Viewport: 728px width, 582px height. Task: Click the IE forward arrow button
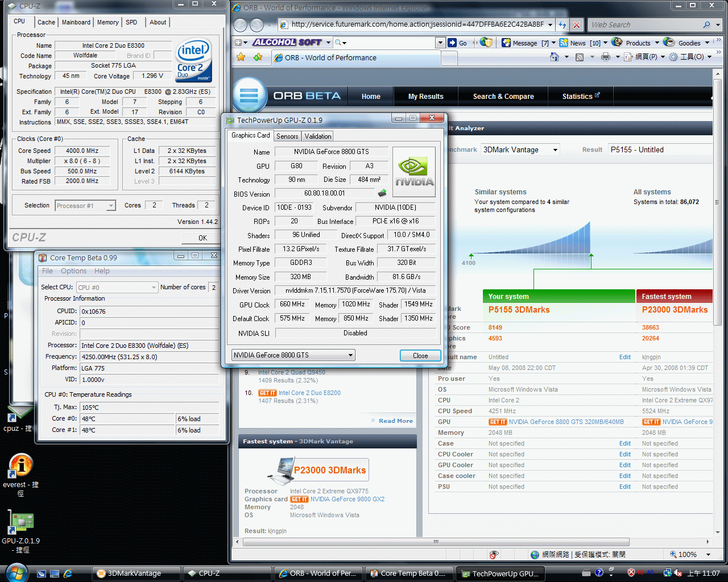tap(257, 25)
